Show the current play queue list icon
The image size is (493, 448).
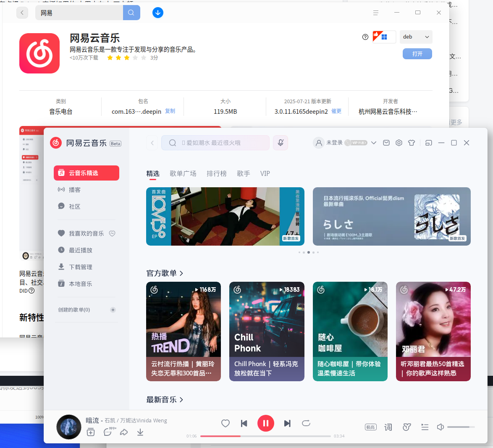tap(425, 427)
